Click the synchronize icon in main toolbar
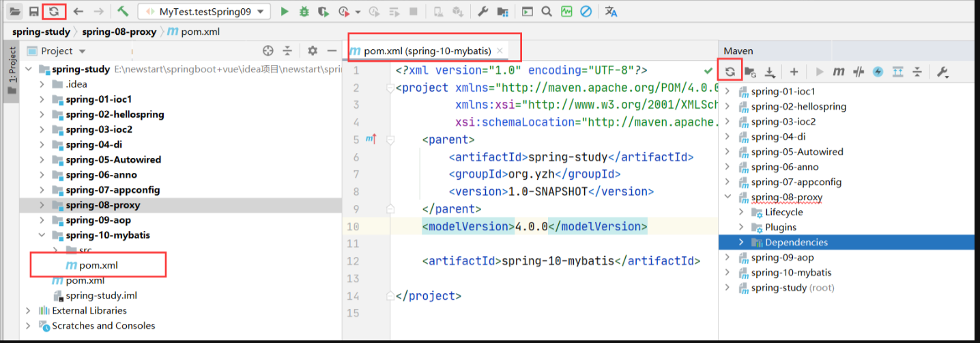Screen dimensions: 980x343 pyautogui.click(x=53, y=12)
